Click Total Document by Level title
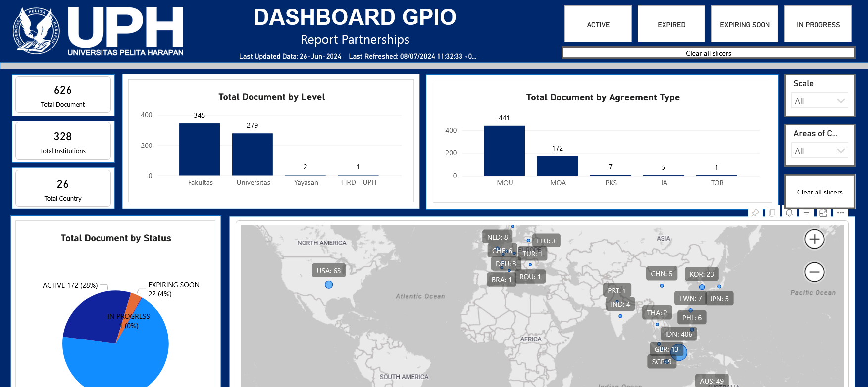This screenshot has width=868, height=387. (x=271, y=97)
